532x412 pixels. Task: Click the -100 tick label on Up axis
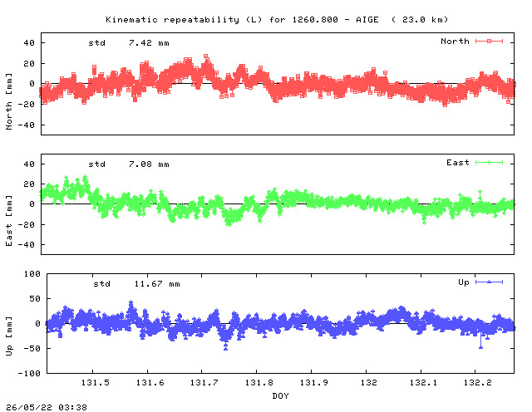pyautogui.click(x=29, y=373)
